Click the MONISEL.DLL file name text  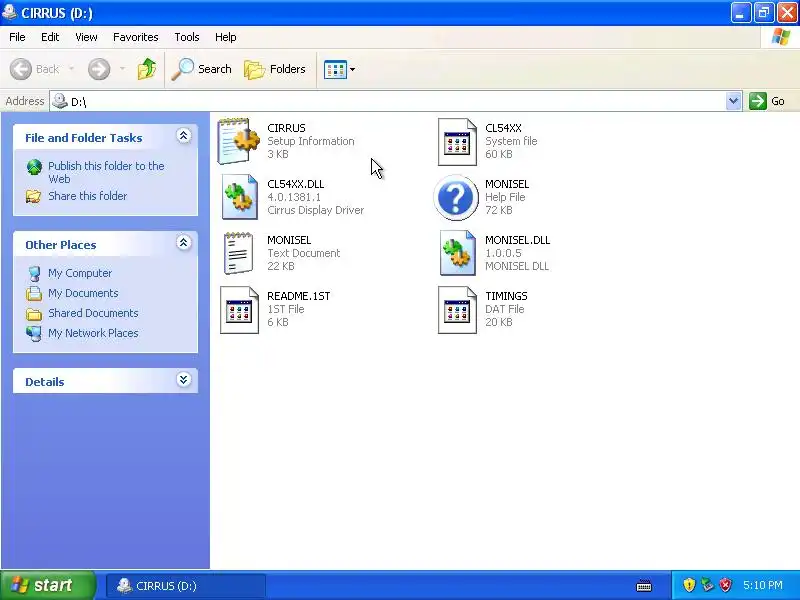coord(517,240)
